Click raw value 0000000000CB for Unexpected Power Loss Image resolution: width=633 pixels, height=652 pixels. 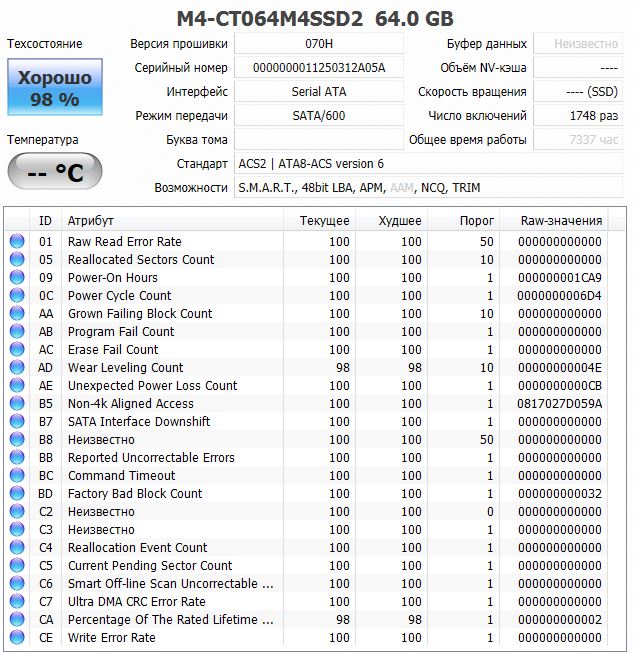560,385
